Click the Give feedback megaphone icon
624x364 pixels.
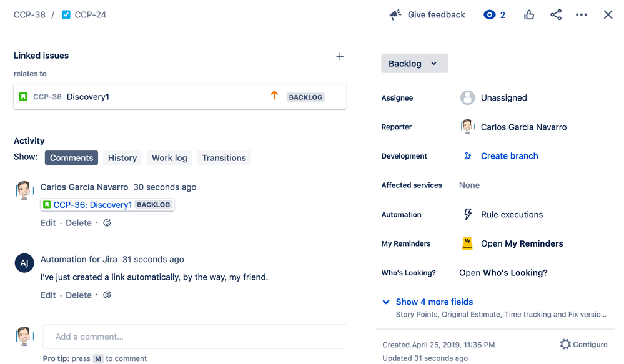[x=395, y=15]
